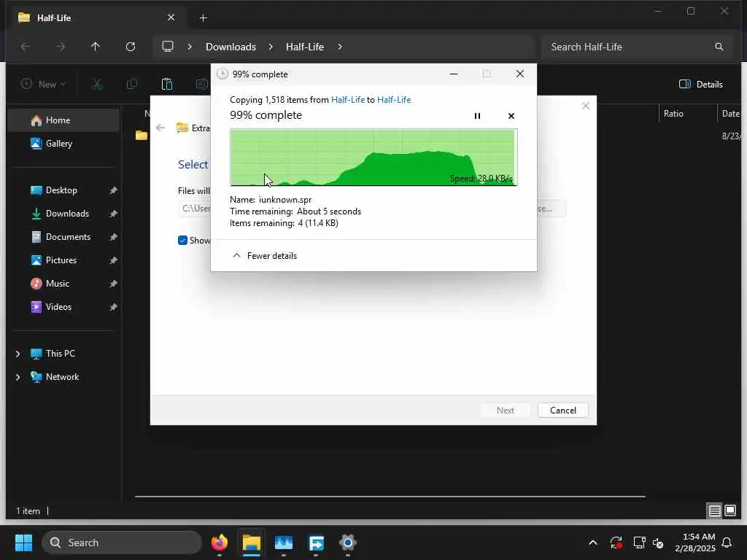This screenshot has width=747, height=560.
Task: Switch to large thumbnails view in status bar
Action: (730, 511)
